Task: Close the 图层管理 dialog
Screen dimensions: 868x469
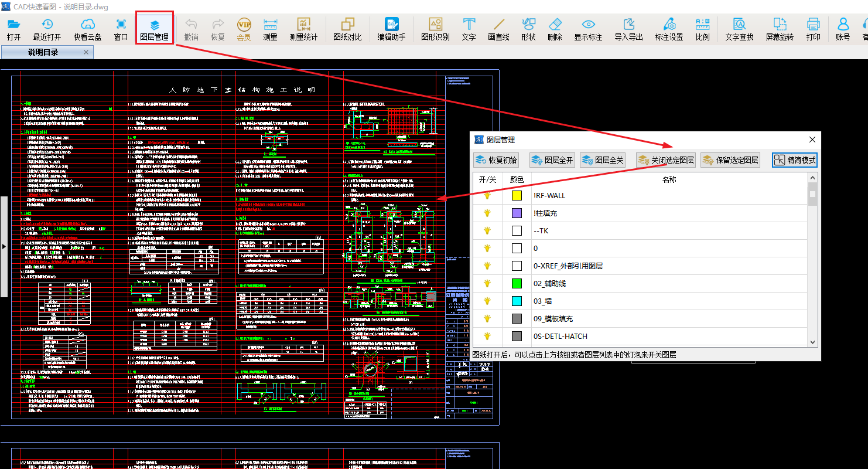Action: point(812,140)
